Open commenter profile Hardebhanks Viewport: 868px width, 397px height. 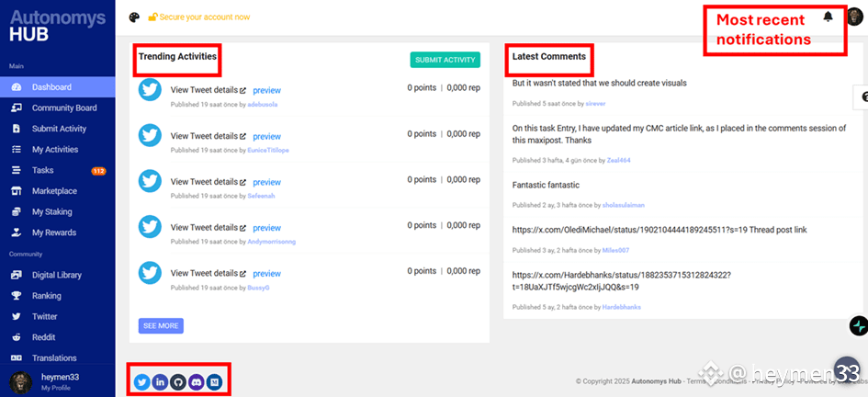coord(622,307)
